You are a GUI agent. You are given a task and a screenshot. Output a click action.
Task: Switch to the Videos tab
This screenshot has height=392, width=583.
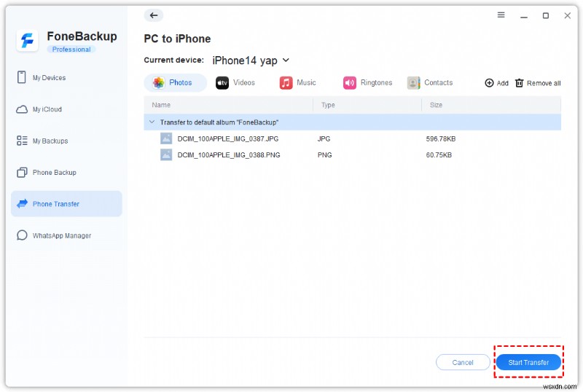(235, 82)
